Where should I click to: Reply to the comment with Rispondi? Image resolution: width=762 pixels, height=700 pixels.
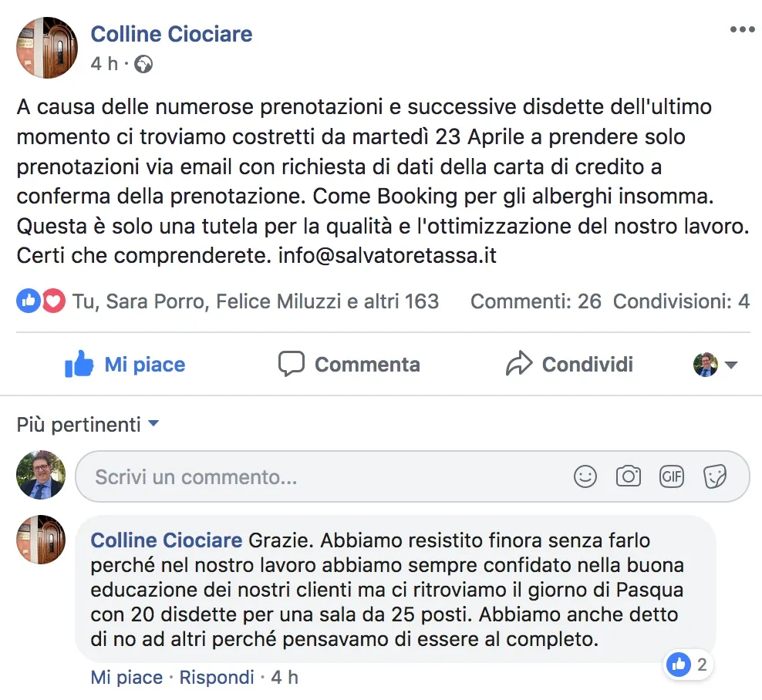click(217, 678)
